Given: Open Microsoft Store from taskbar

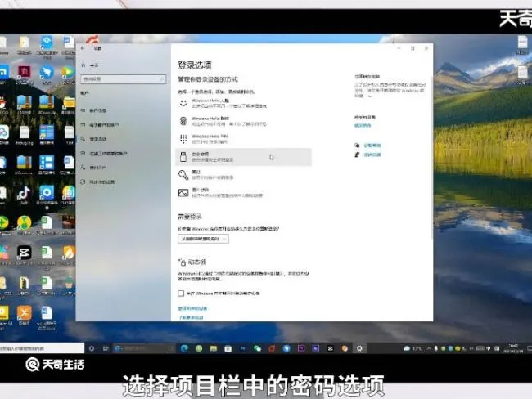Looking at the screenshot, I should point(228,348).
